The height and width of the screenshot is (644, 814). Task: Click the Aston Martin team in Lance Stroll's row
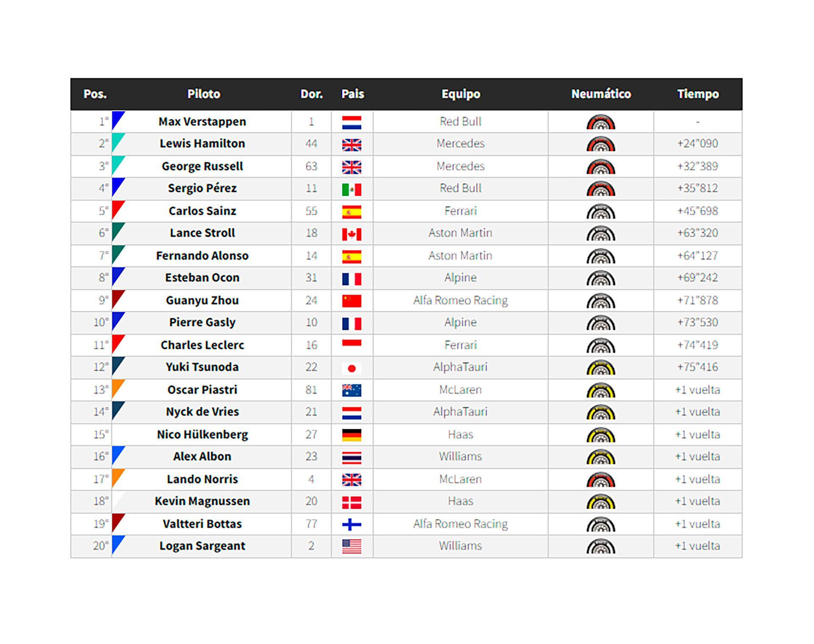tap(460, 233)
